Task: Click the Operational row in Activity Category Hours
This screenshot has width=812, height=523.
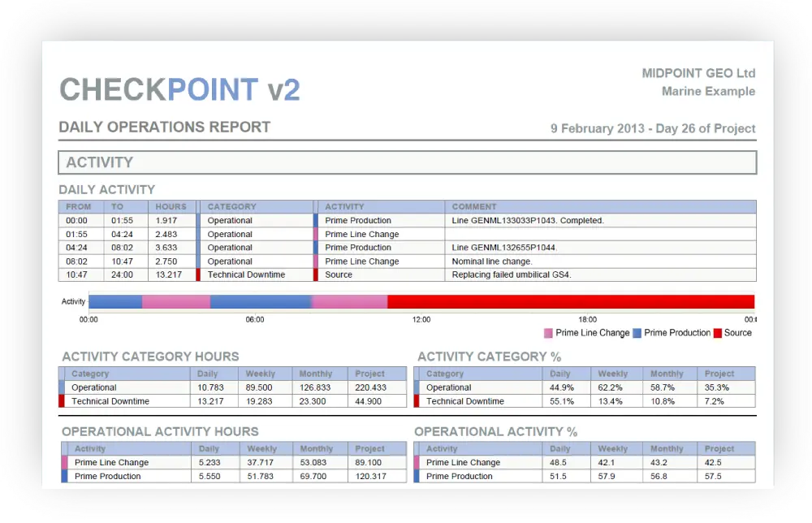Action: [x=232, y=387]
